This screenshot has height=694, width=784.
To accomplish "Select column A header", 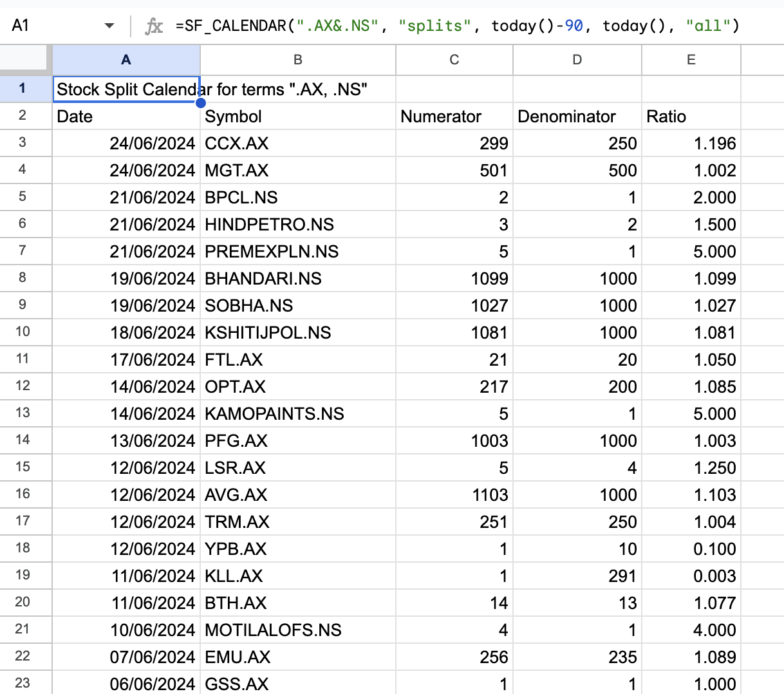I will pos(126,60).
